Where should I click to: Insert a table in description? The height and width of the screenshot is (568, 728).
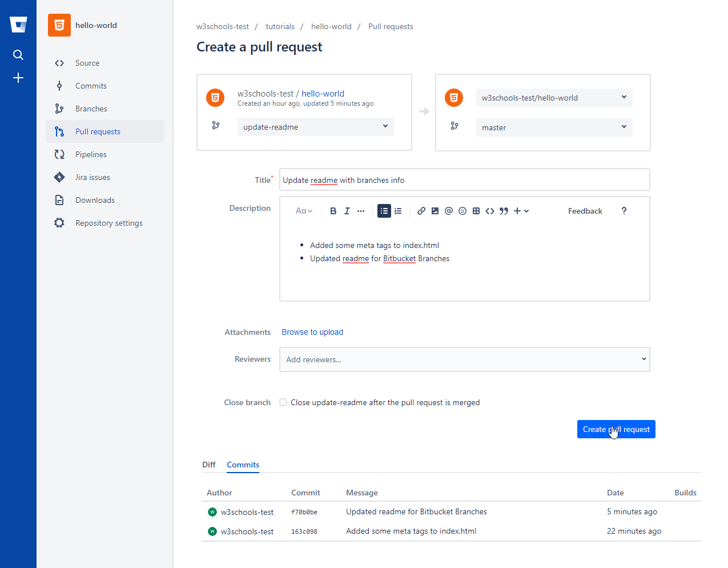point(476,211)
